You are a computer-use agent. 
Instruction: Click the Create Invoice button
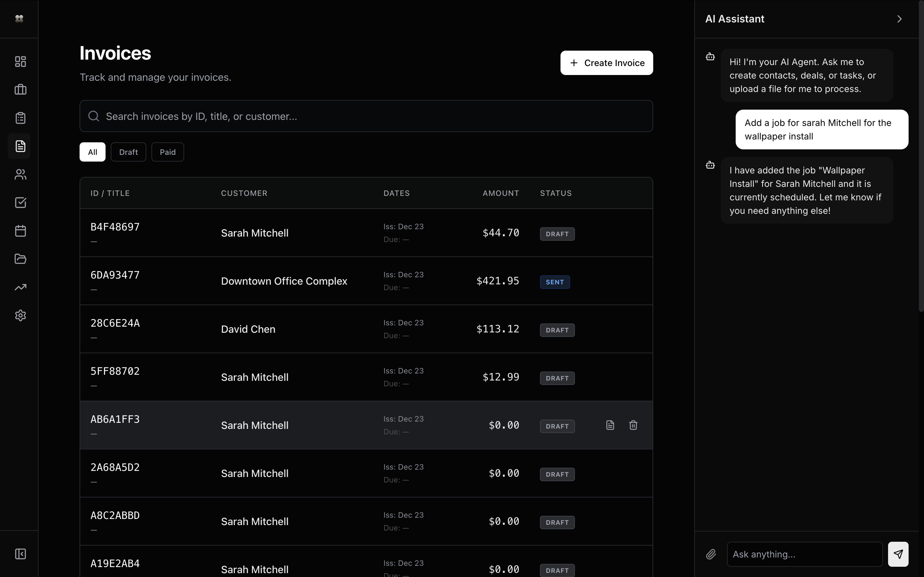coord(606,63)
